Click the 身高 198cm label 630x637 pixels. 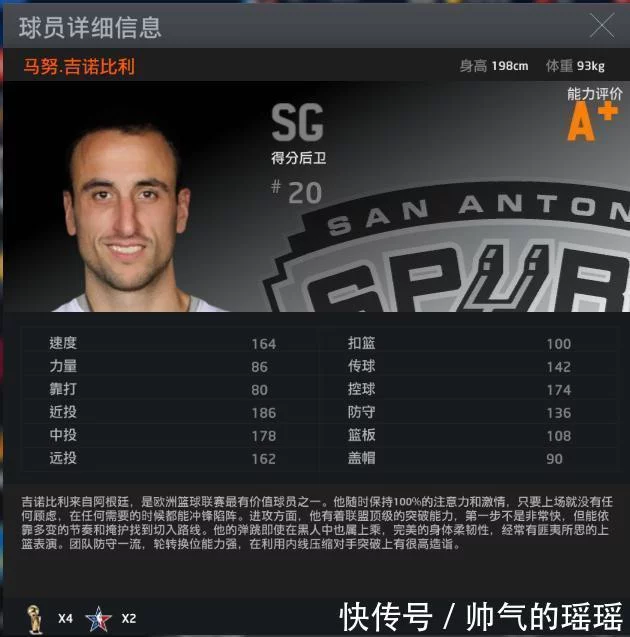[x=494, y=66]
